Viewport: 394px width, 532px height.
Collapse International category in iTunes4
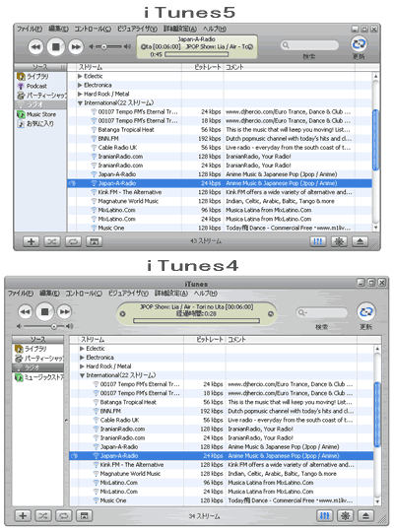pyautogui.click(x=82, y=375)
